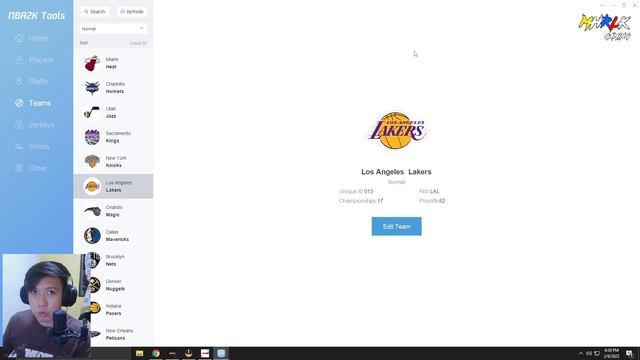Image resolution: width=640 pixels, height=360 pixels.
Task: Click the Playoffs 62 value
Action: coord(442,201)
